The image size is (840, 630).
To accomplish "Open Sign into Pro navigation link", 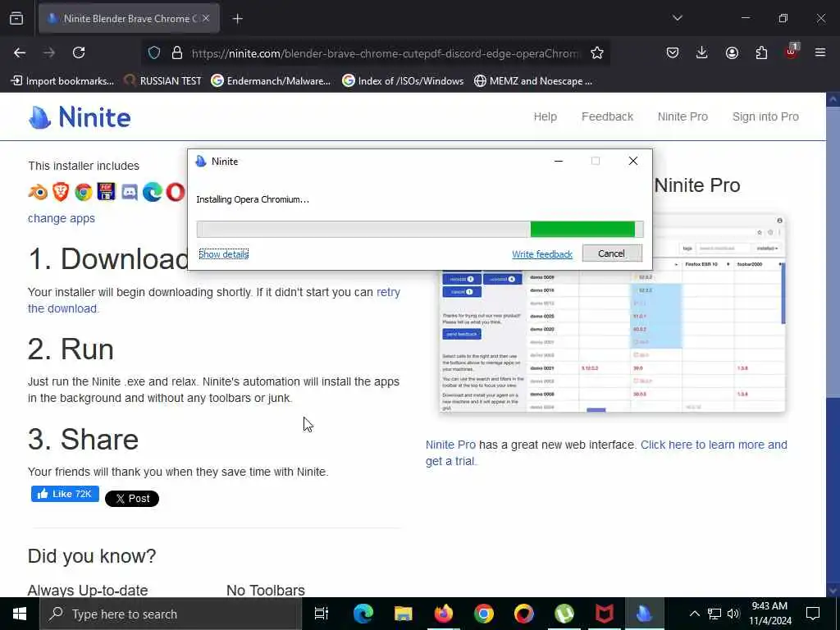I will point(765,116).
